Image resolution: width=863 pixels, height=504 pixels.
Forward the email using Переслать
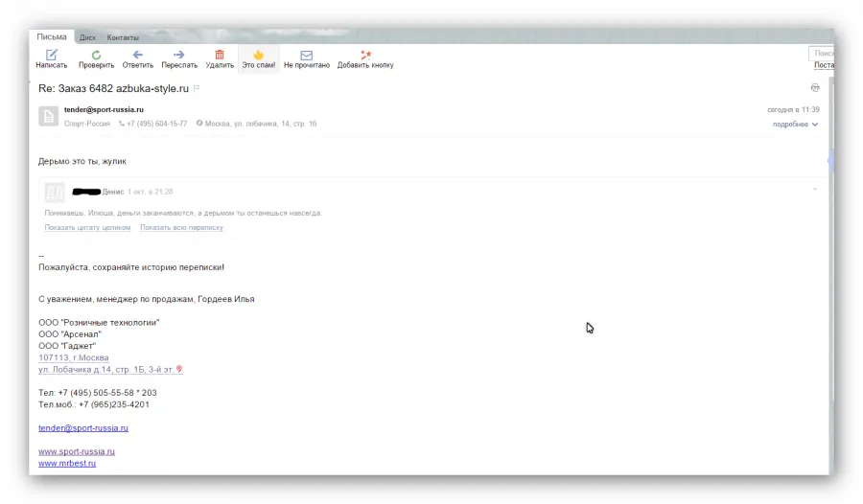coord(179,58)
